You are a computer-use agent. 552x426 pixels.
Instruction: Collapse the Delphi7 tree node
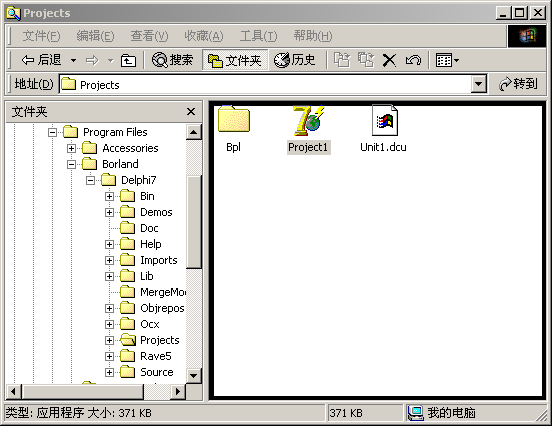(x=90, y=180)
